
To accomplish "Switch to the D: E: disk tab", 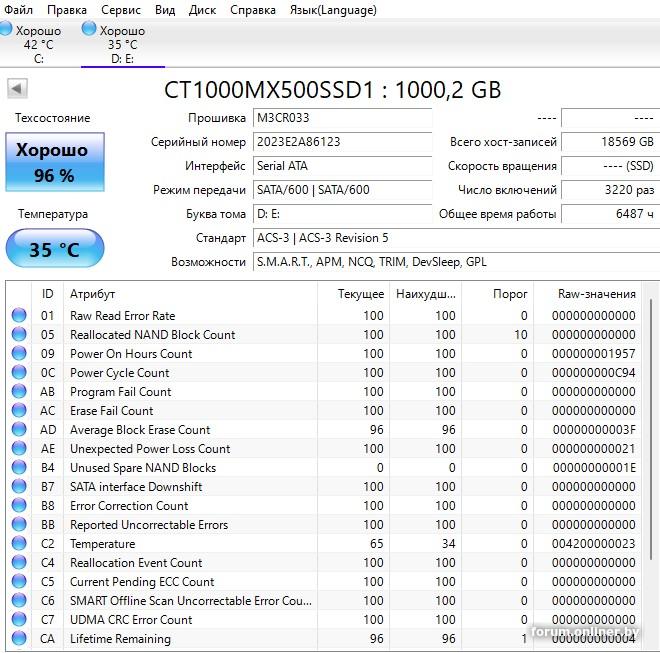I will coord(122,45).
